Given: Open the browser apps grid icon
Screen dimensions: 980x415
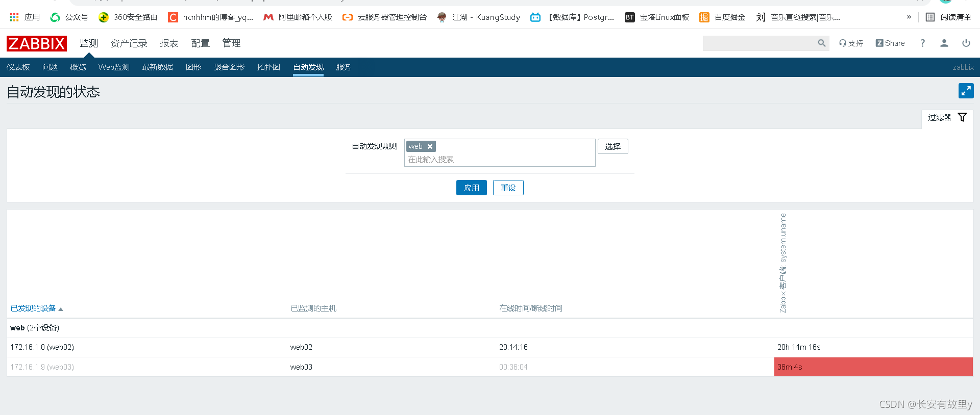Looking at the screenshot, I should (x=14, y=17).
